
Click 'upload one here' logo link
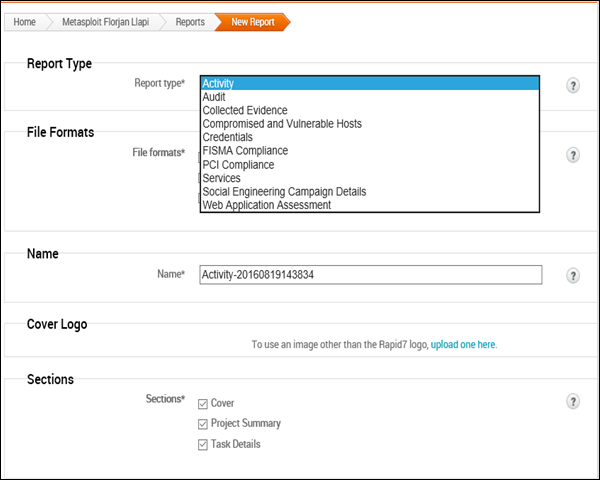click(463, 344)
